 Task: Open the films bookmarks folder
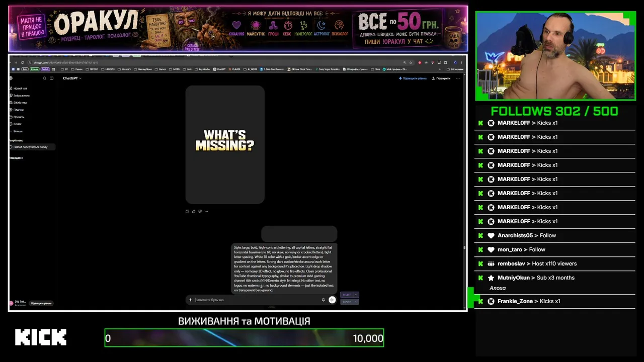[x=376, y=69]
